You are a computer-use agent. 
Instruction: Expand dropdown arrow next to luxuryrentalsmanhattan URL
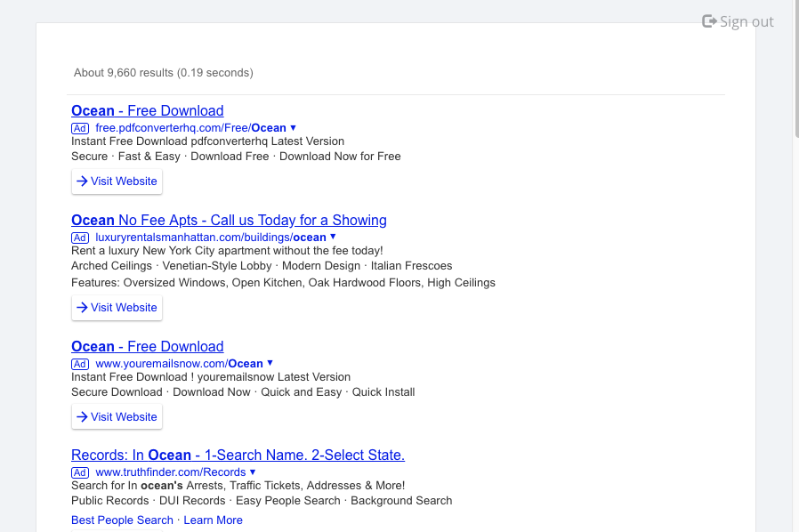333,237
